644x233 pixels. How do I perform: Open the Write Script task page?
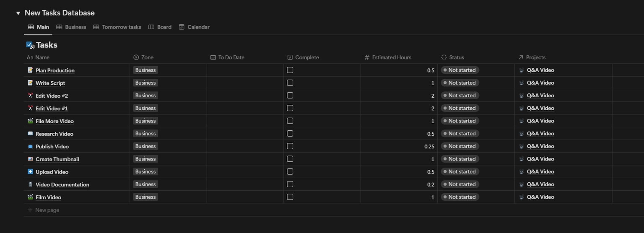point(50,83)
